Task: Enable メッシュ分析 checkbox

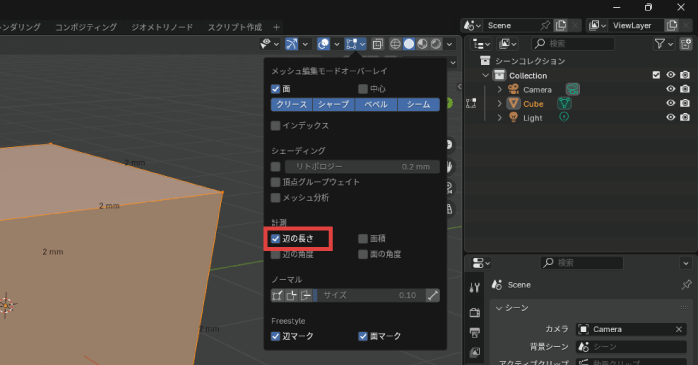Action: point(276,197)
